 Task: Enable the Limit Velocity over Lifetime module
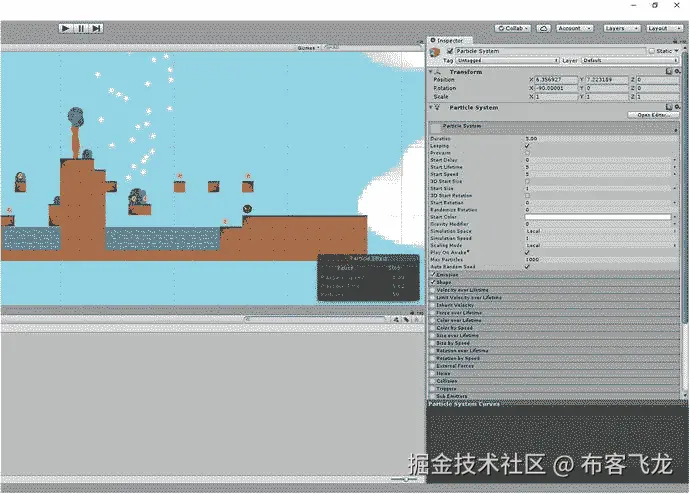click(433, 297)
